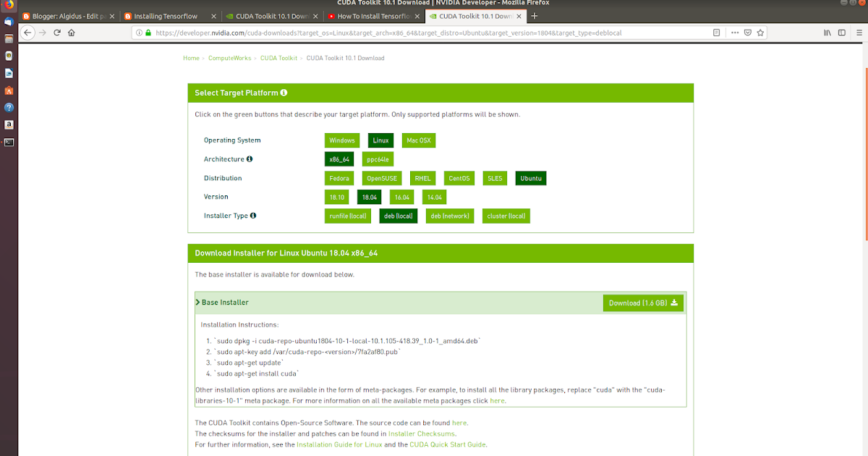This screenshot has height=456, width=868.
Task: Select the Mac OSX operating system option
Action: tap(419, 140)
